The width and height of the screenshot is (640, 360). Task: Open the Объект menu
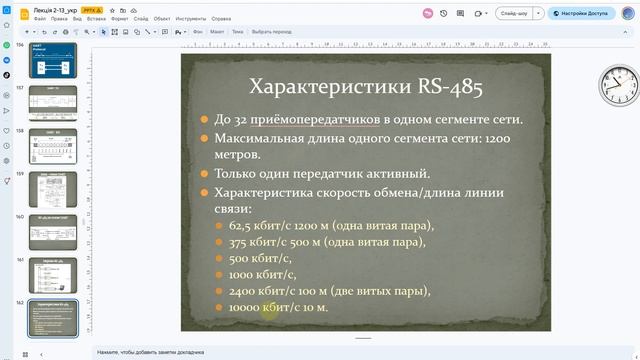pos(162,19)
